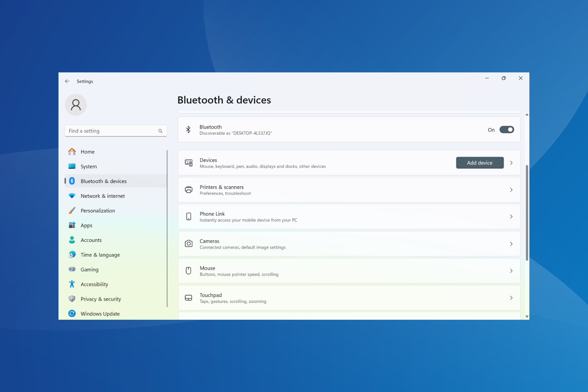The height and width of the screenshot is (392, 588).
Task: Turn off the Bluetooth toggle
Action: (x=507, y=130)
